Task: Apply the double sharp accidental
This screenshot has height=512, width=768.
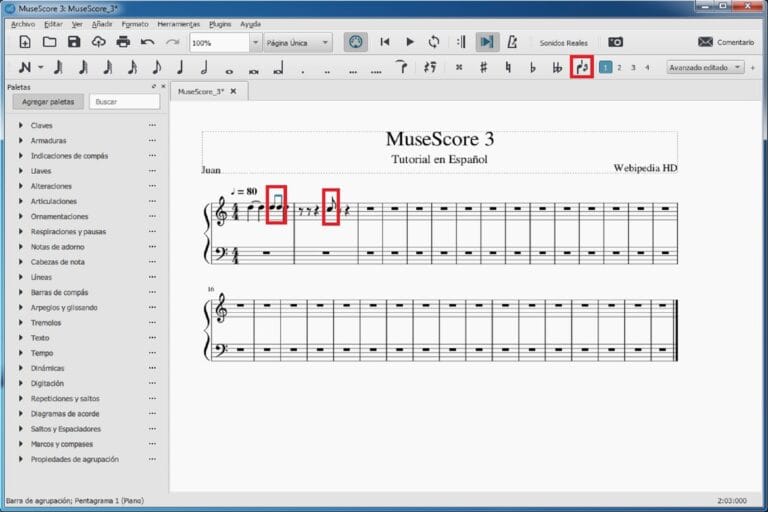Action: tap(459, 68)
